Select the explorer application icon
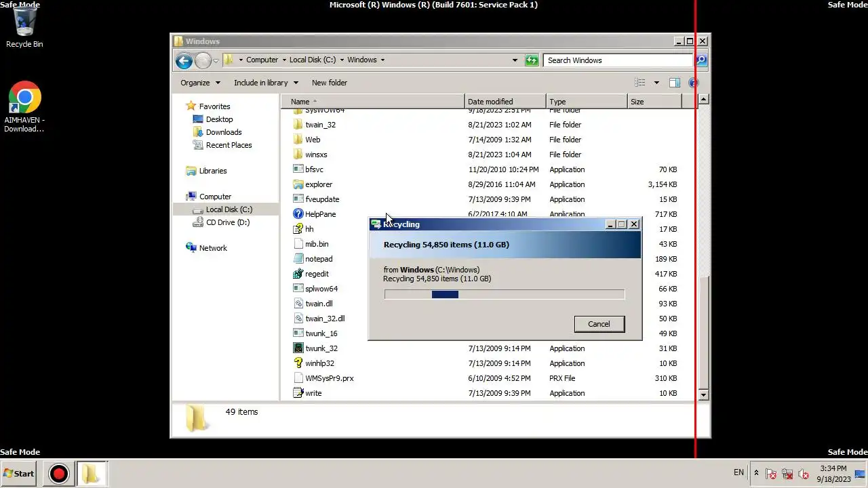This screenshot has height=488, width=868. click(x=298, y=184)
